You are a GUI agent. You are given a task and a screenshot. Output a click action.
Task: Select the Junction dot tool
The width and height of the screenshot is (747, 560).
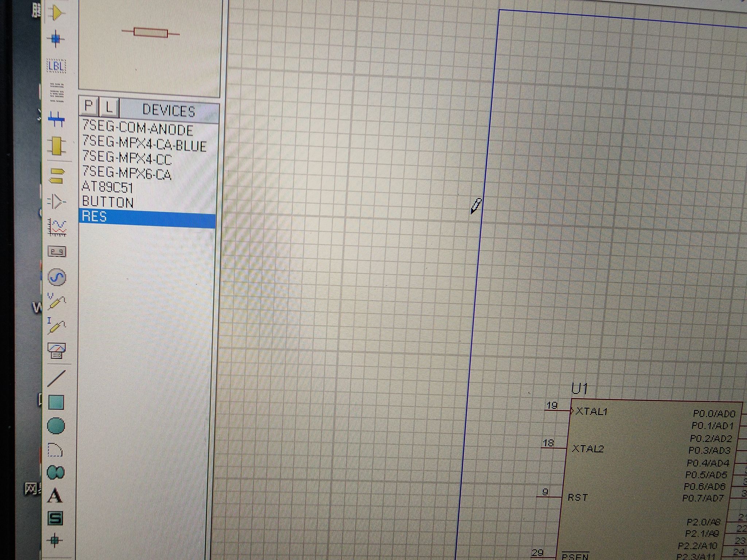pos(56,39)
